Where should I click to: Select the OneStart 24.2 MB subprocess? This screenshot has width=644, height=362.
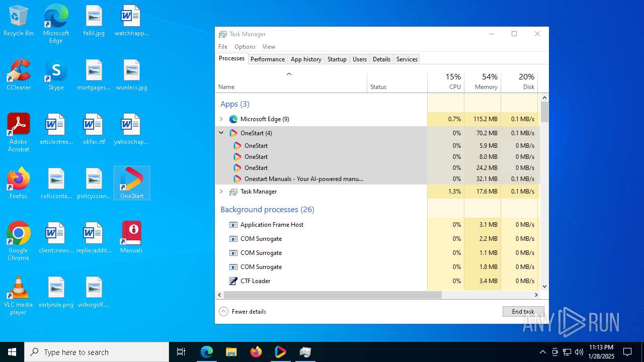tap(377, 168)
